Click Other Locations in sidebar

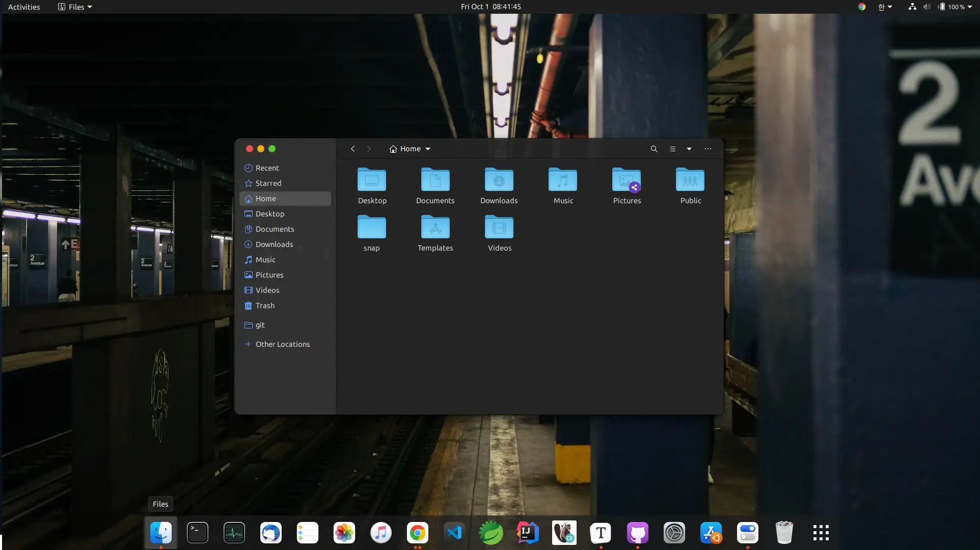coord(282,344)
